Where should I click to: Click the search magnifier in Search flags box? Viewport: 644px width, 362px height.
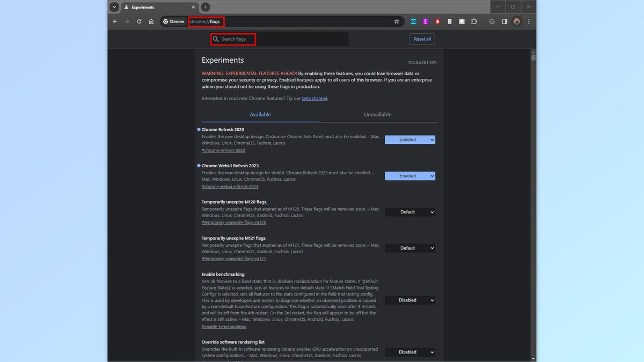point(216,39)
